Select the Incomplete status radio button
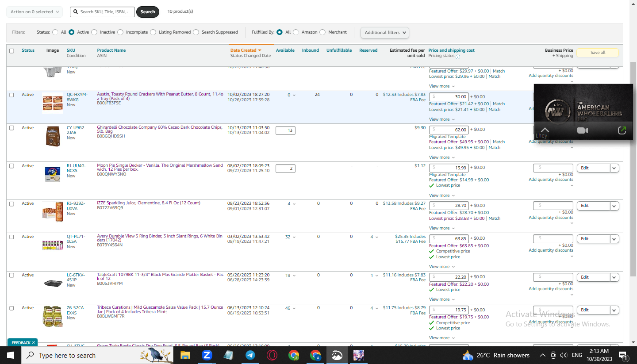Viewport: 637px width, 364px height. (x=120, y=32)
